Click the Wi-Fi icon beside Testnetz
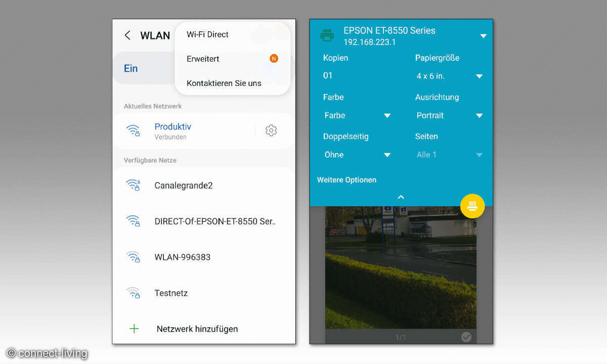607x364 pixels. point(133,293)
